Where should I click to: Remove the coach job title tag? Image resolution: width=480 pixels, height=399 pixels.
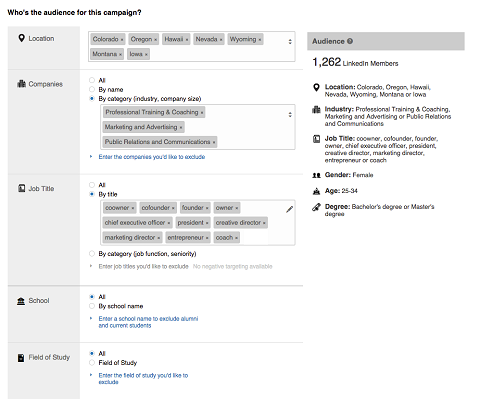point(236,238)
